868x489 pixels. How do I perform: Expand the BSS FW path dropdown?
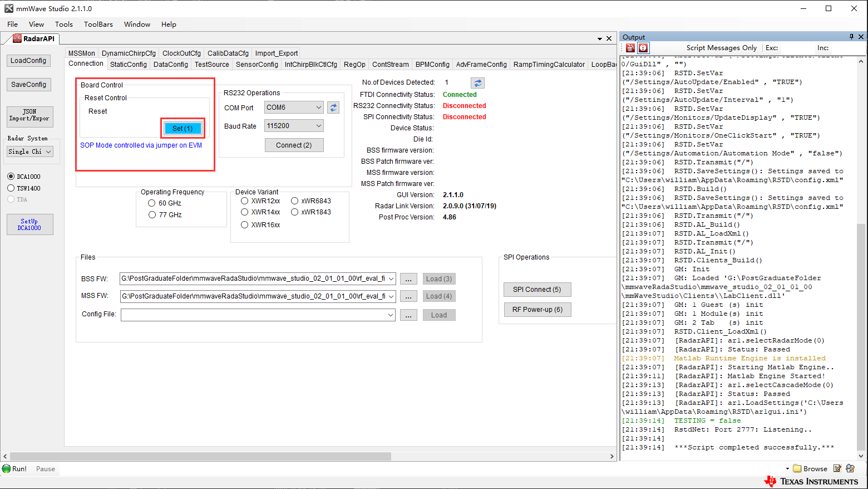click(391, 278)
